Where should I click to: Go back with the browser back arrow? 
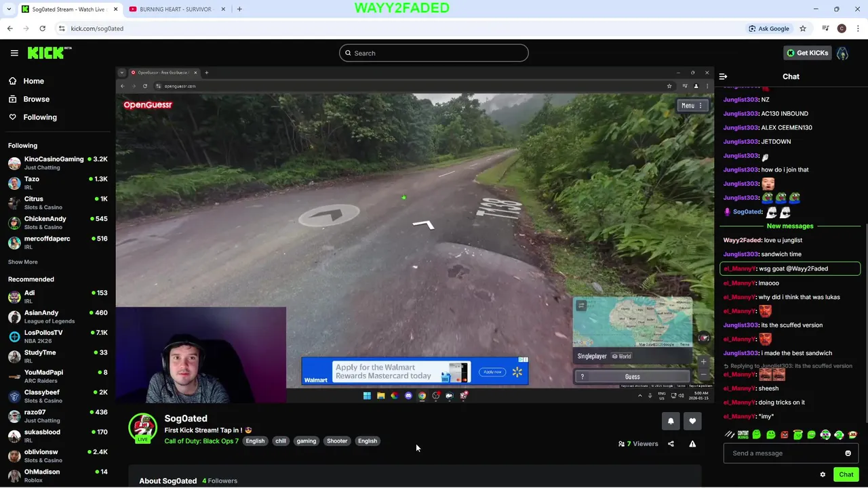(x=9, y=28)
